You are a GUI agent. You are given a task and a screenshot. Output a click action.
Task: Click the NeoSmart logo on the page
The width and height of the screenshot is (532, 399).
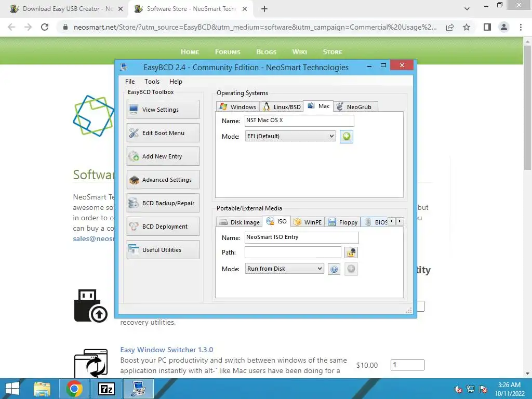[x=94, y=116]
